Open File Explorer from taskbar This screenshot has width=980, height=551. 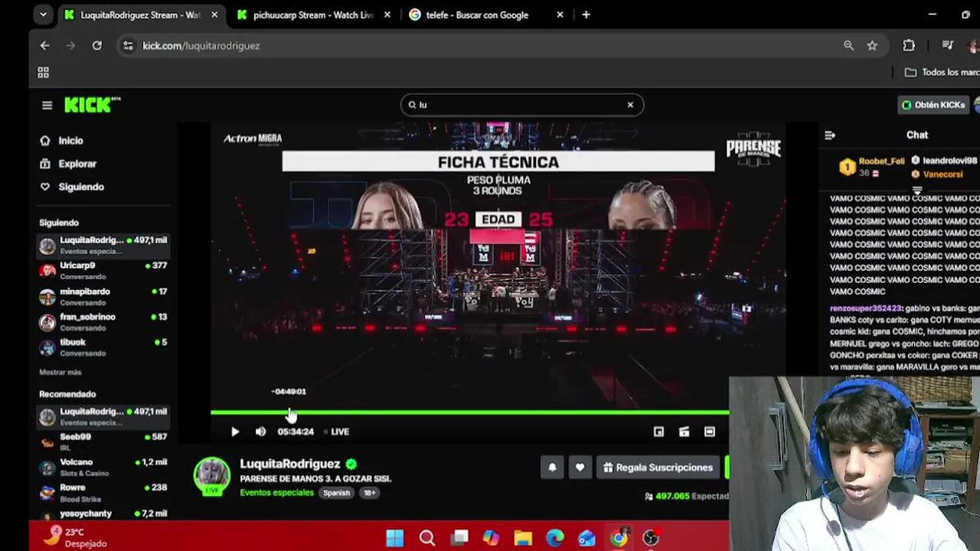[x=523, y=538]
